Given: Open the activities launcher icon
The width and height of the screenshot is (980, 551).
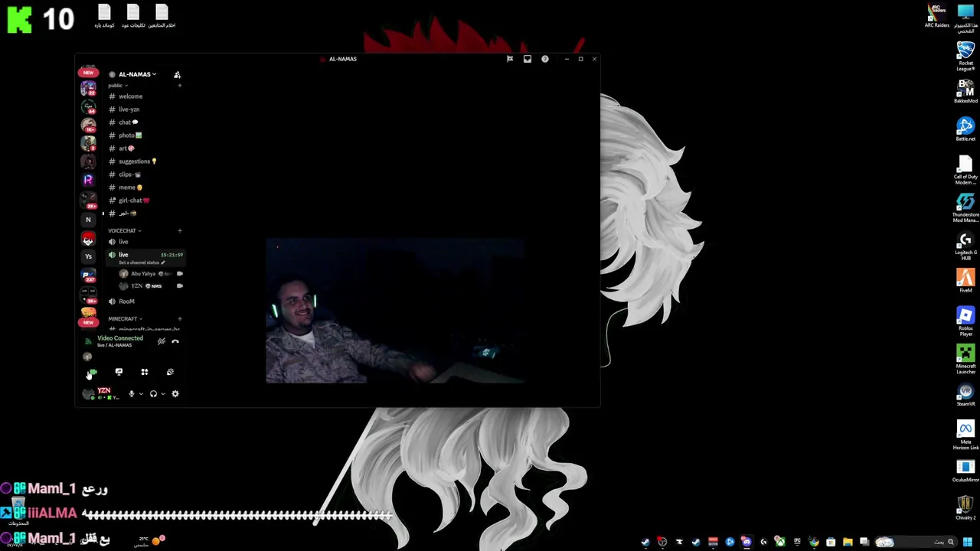Looking at the screenshot, I should (145, 372).
